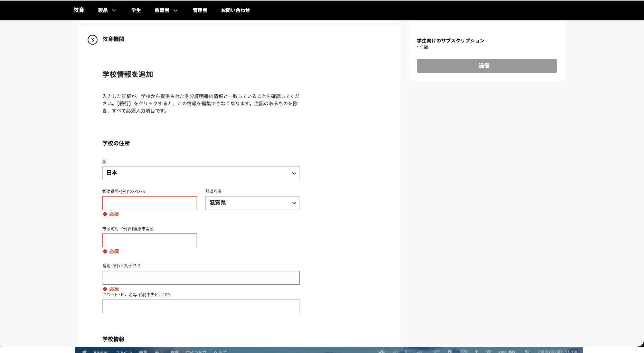The height and width of the screenshot is (353, 644).
Task: Click the 学校の住所 section title
Action: tap(116, 143)
